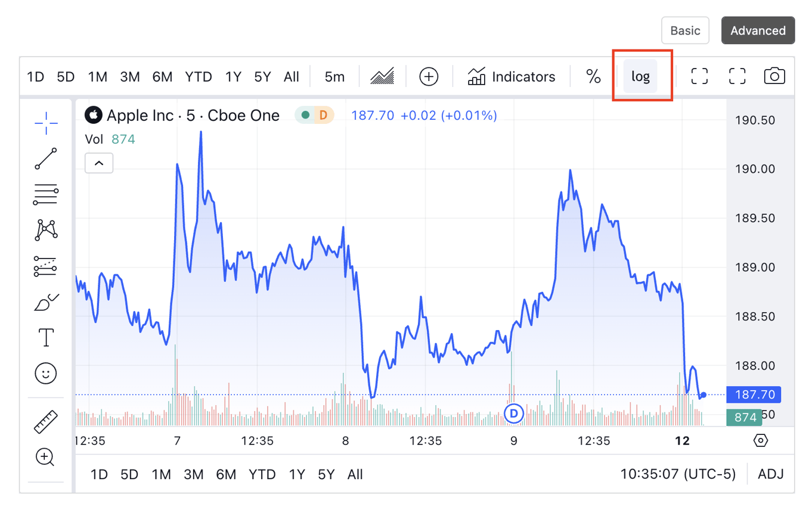This screenshot has height=507, width=812.
Task: Choose 1D range in bottom bar
Action: (x=99, y=475)
